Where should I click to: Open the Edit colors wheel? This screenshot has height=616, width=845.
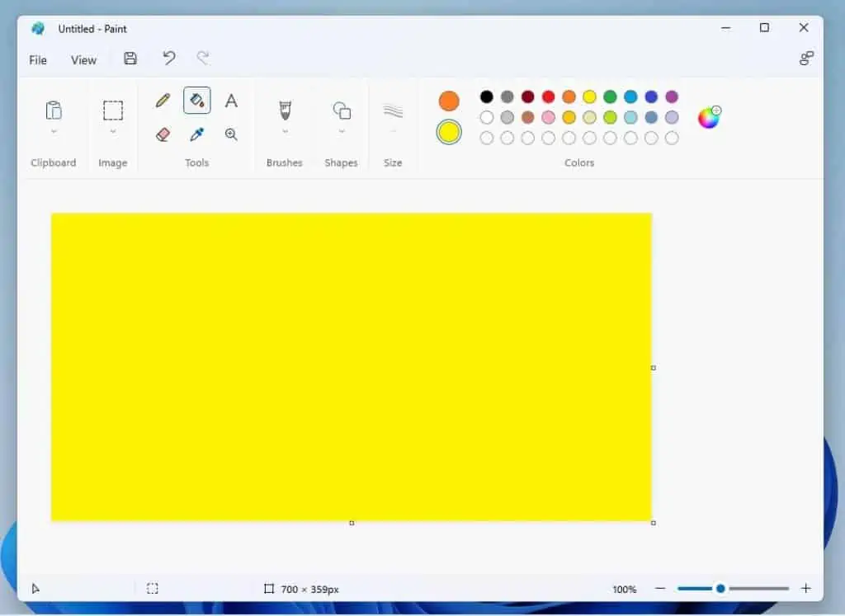[x=709, y=117]
